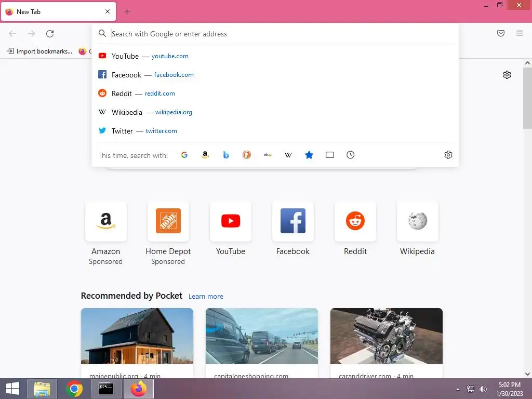Image resolution: width=532 pixels, height=399 pixels.
Task: Click the Learn more Pocket link
Action: point(206,297)
